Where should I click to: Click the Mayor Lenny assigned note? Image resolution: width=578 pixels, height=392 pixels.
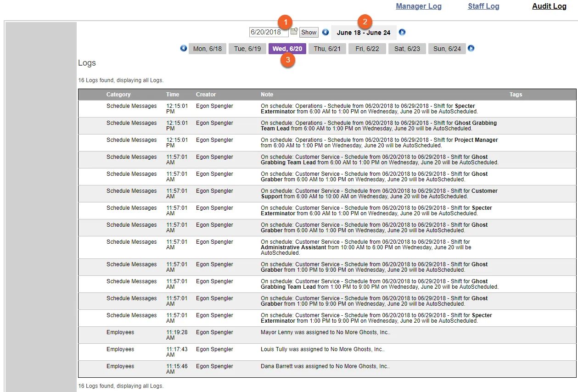[325, 332]
